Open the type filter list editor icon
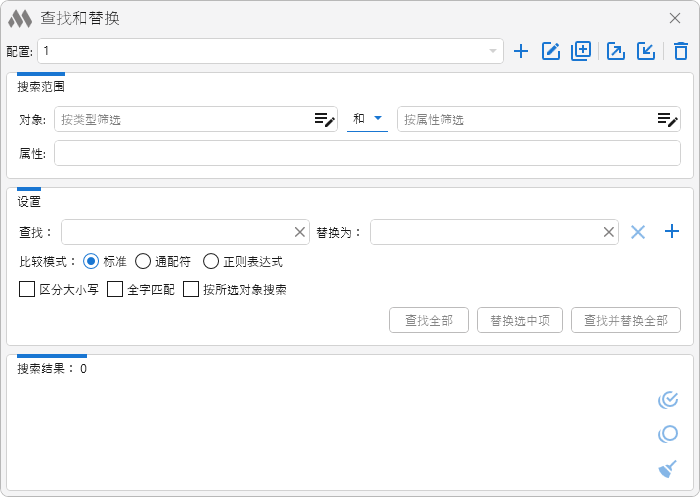Image resolution: width=700 pixels, height=497 pixels. pos(324,120)
